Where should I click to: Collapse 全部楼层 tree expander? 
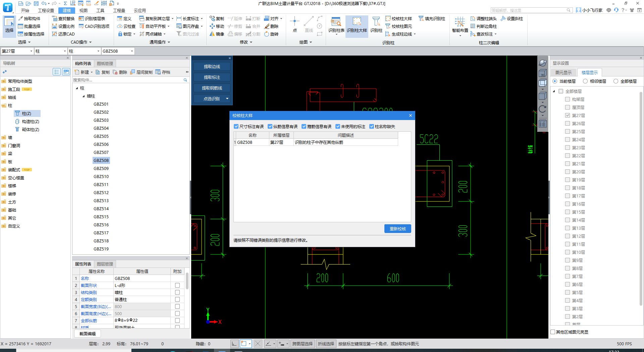[x=554, y=91]
